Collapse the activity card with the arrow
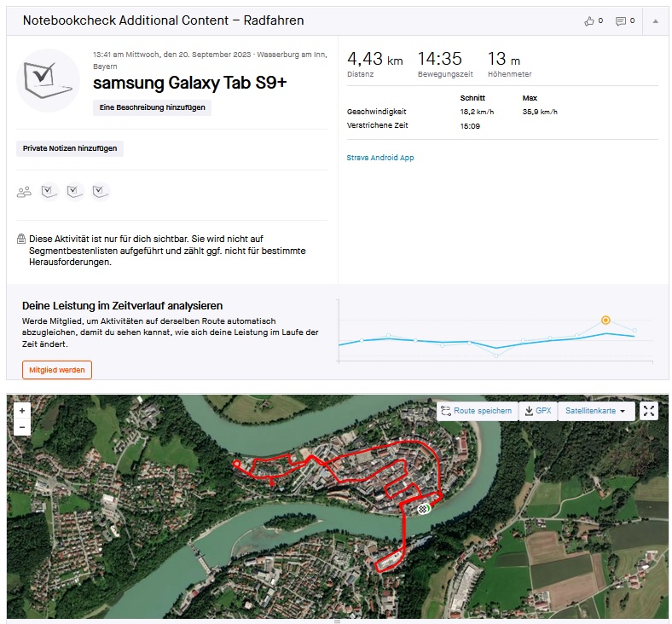This screenshot has height=624, width=672. pyautogui.click(x=655, y=21)
